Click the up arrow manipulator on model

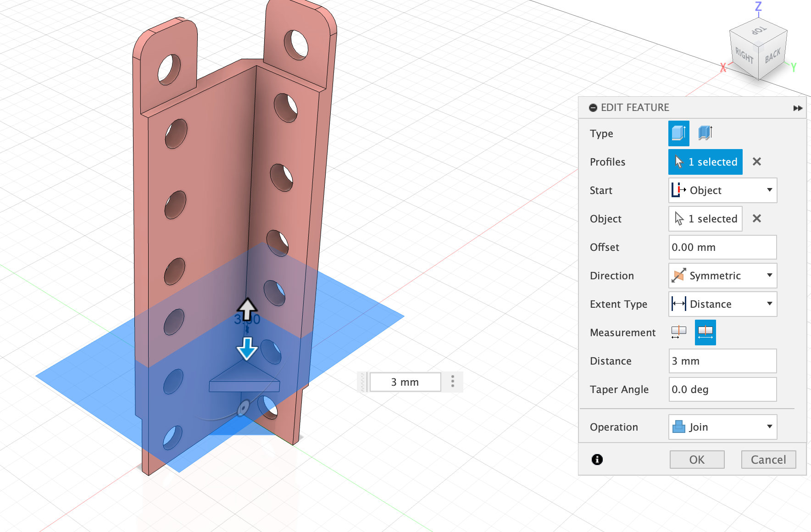click(247, 309)
